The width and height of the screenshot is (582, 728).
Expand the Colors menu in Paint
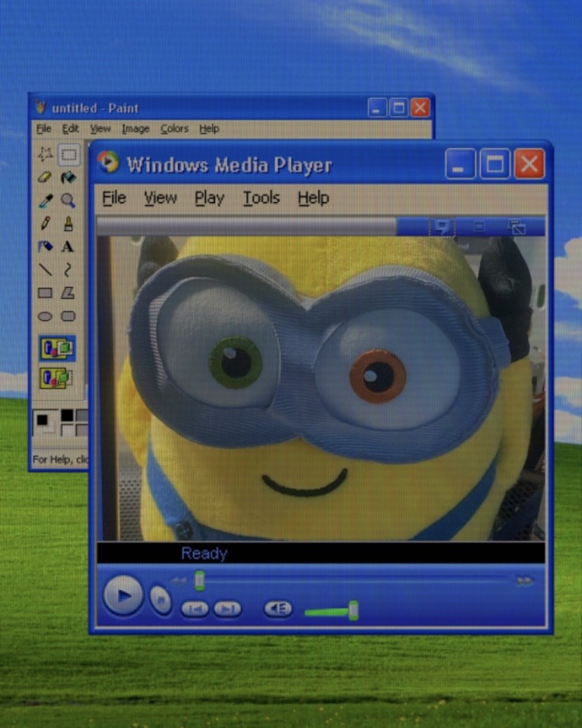174,129
